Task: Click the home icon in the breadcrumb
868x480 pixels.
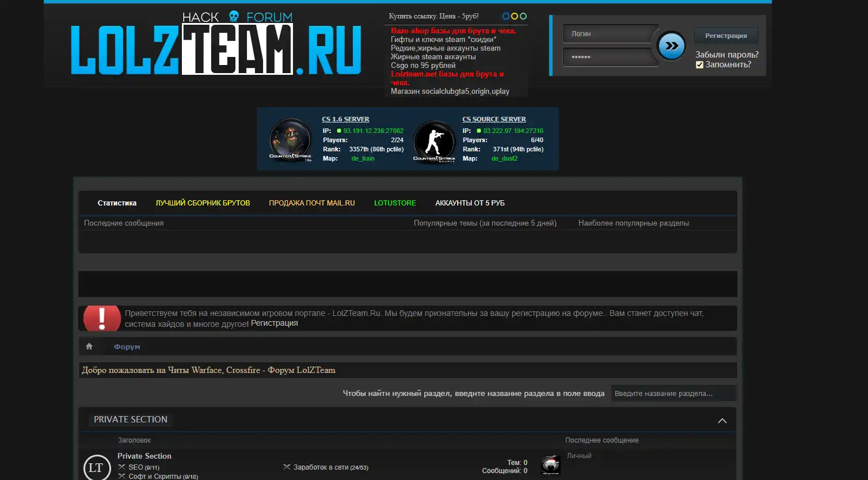Action: [89, 346]
